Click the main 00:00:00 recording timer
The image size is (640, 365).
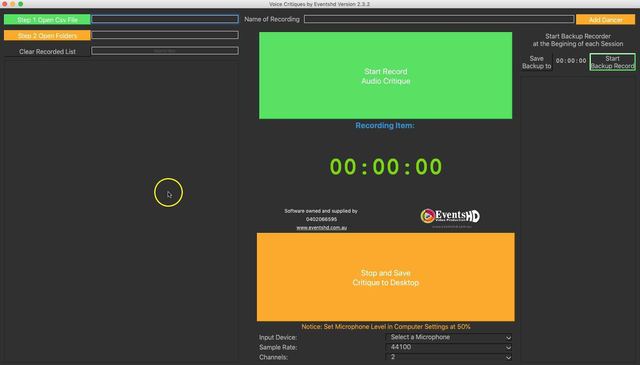pyautogui.click(x=386, y=167)
